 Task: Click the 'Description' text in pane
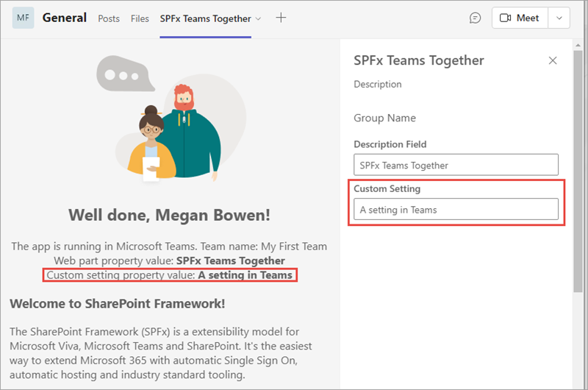(x=378, y=84)
